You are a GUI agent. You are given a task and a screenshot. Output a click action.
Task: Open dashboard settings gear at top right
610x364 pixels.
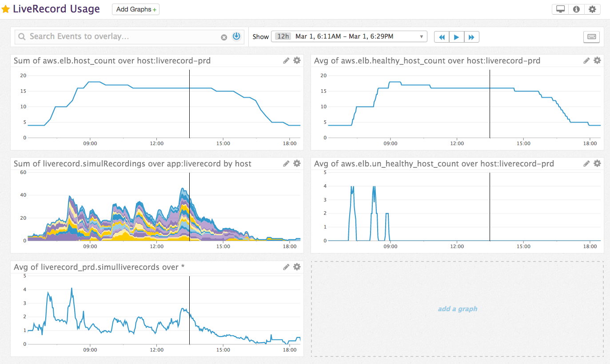point(592,9)
